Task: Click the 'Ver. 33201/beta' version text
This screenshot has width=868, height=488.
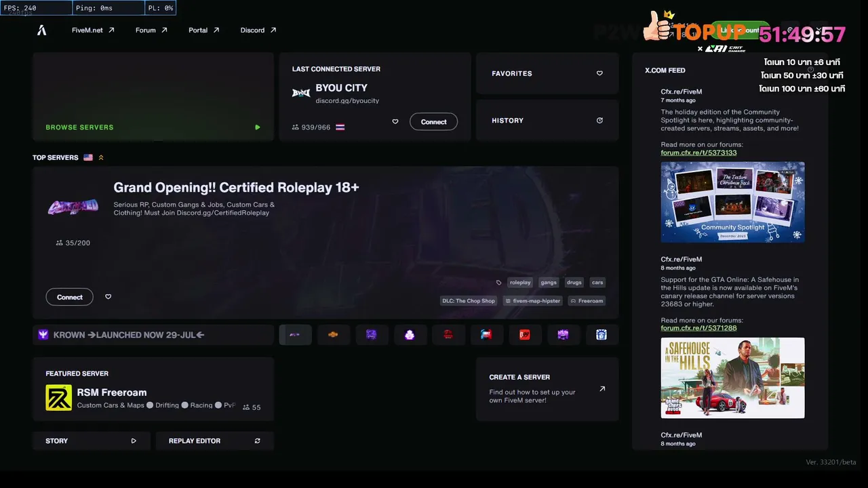Action: tap(831, 462)
